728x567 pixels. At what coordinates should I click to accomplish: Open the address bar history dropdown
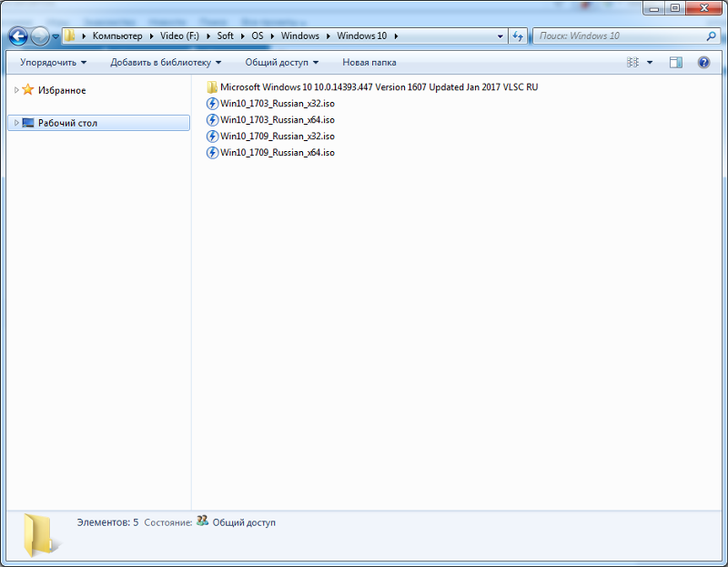click(500, 36)
